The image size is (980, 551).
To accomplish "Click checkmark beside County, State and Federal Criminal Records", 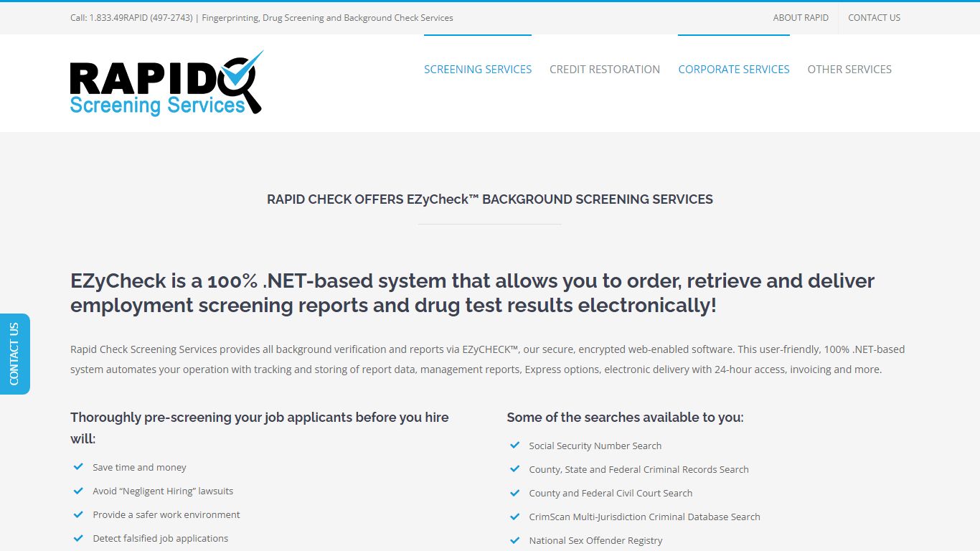I will pos(515,468).
